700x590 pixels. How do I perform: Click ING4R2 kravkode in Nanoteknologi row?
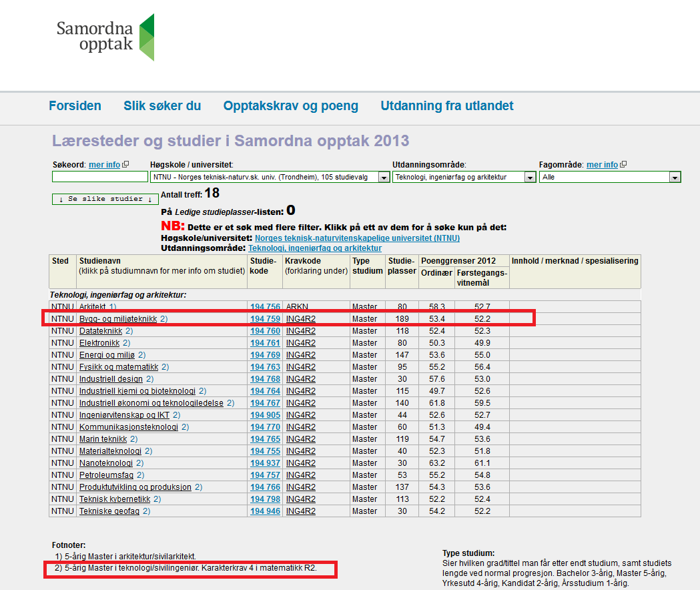(301, 464)
